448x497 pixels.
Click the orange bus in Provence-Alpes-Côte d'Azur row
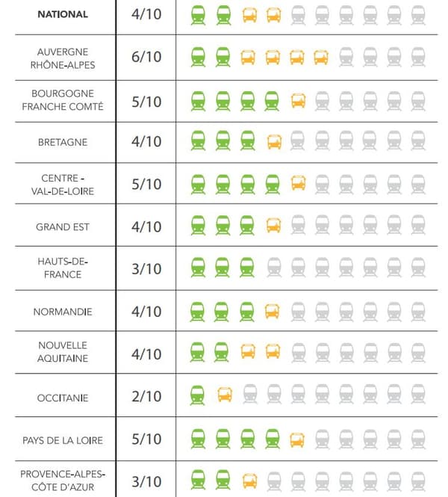coord(250,481)
